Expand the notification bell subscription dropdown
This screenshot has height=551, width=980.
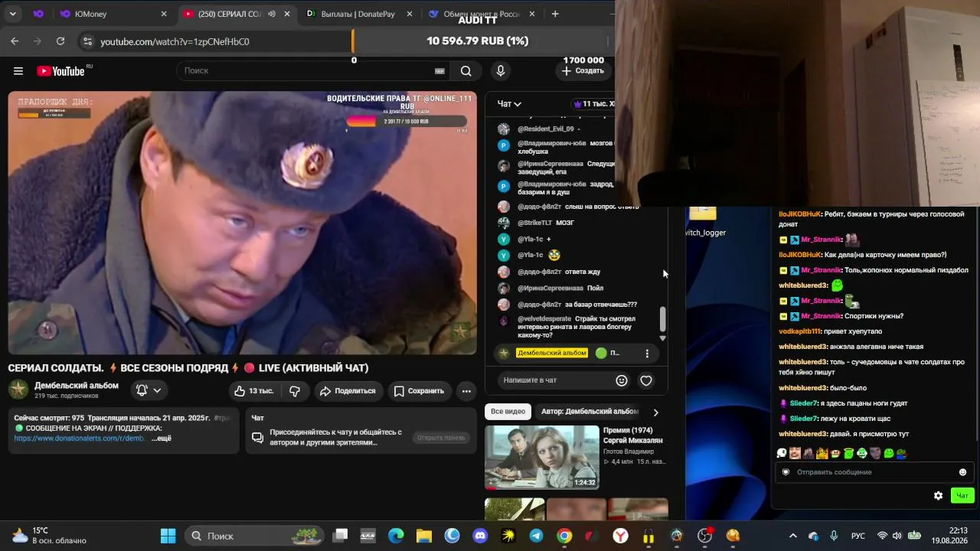pos(149,390)
